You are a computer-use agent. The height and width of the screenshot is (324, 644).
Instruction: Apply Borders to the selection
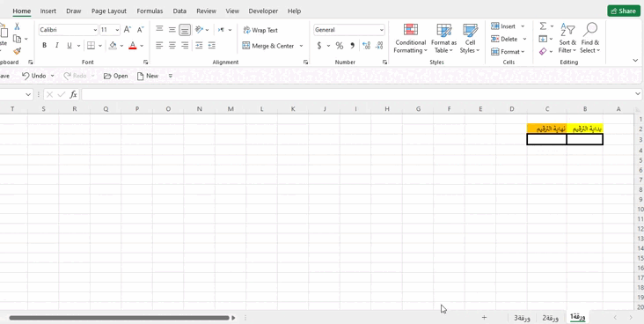[91, 46]
